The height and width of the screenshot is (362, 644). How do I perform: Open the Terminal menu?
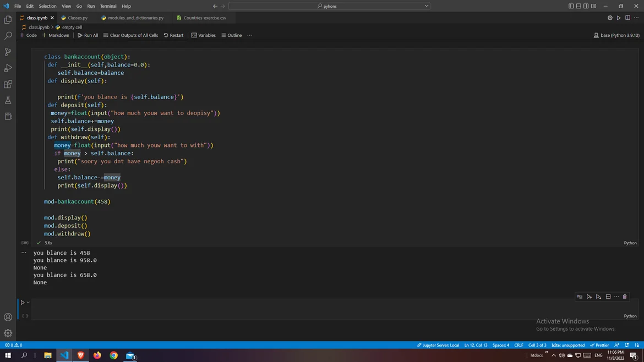click(x=108, y=6)
